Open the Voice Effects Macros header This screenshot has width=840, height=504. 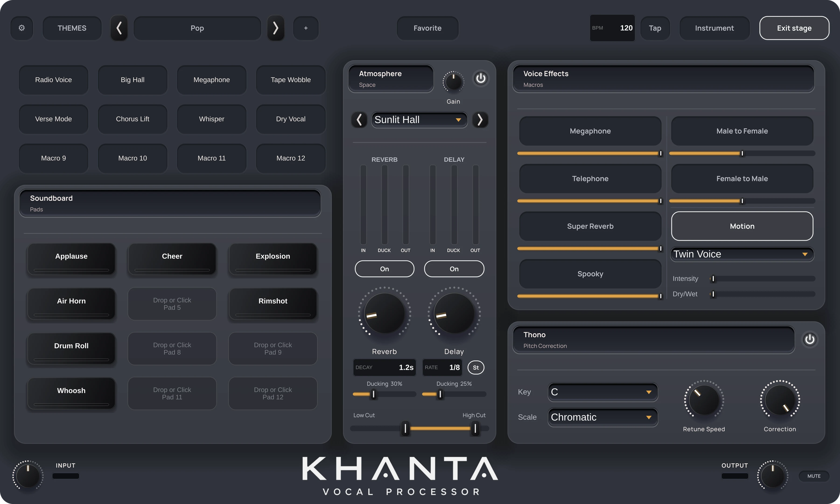[663, 79]
